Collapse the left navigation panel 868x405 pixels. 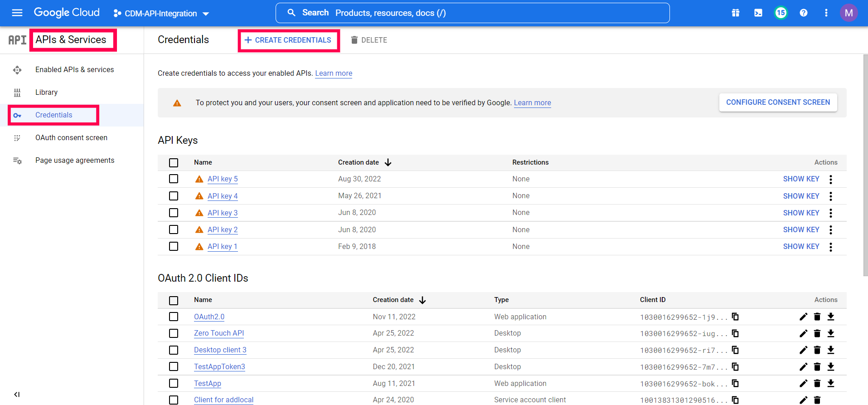pyautogui.click(x=17, y=395)
